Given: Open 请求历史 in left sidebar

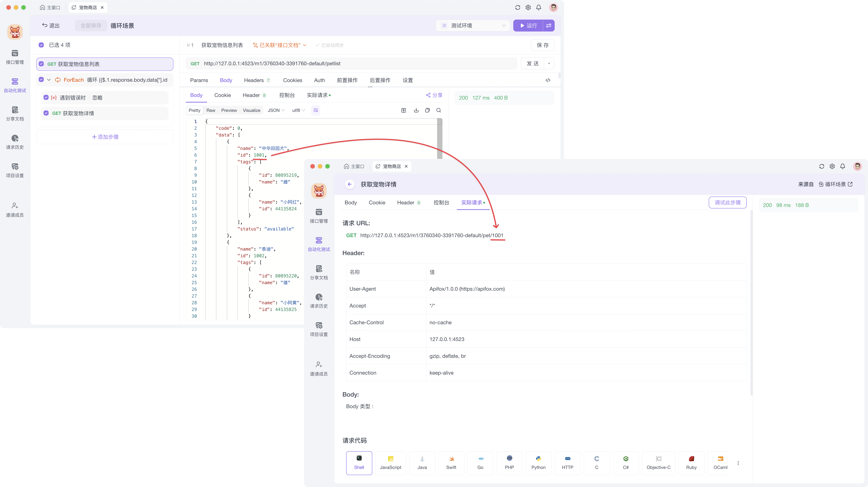Looking at the screenshot, I should (x=15, y=142).
